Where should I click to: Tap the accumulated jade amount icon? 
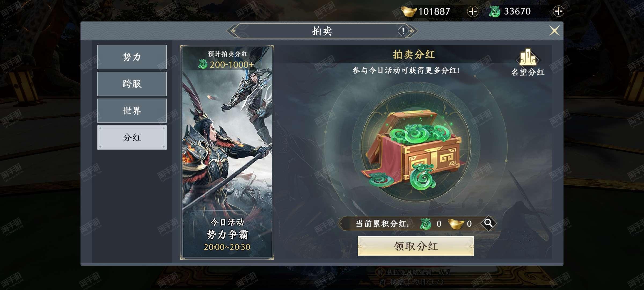426,224
